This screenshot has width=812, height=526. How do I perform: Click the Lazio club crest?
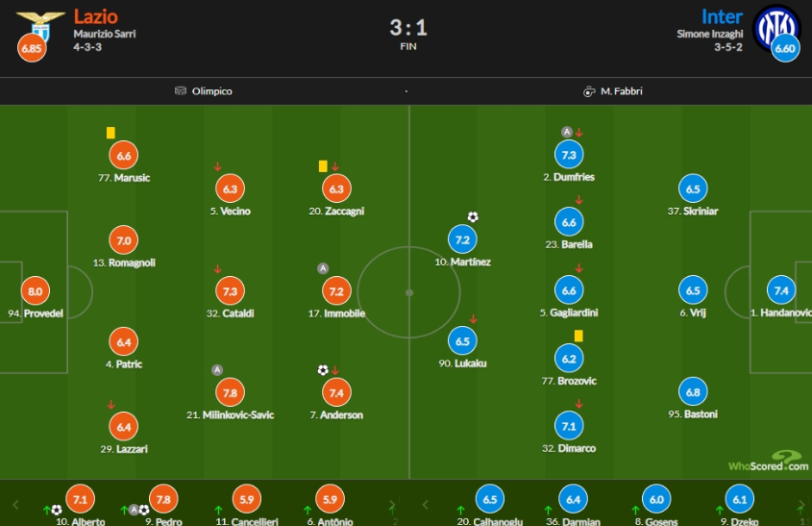tap(40, 26)
